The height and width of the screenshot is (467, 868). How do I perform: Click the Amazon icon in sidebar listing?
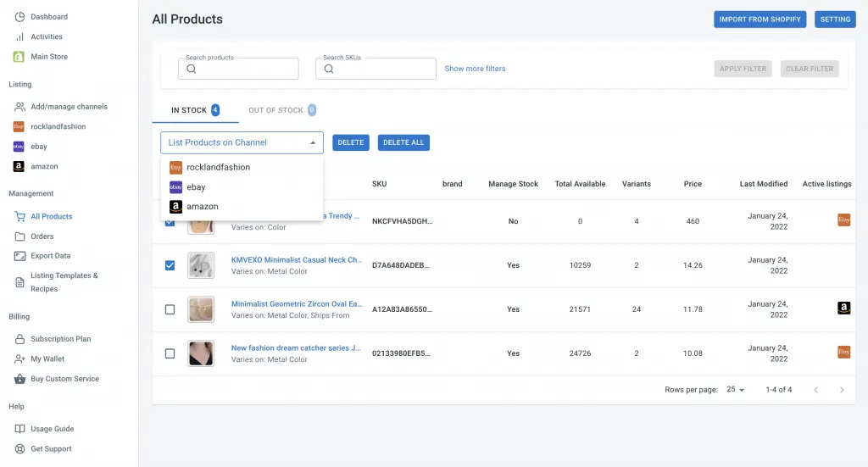click(19, 166)
